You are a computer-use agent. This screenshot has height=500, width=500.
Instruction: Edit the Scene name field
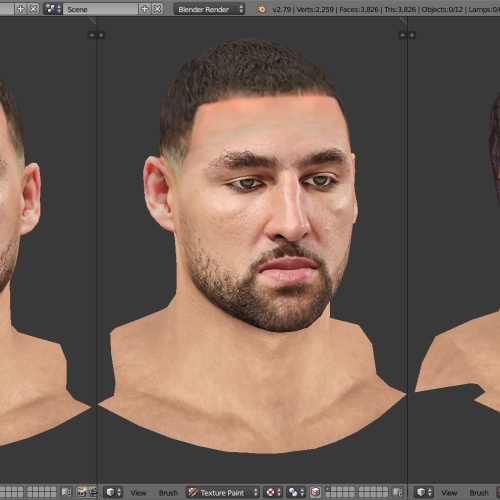(x=101, y=9)
